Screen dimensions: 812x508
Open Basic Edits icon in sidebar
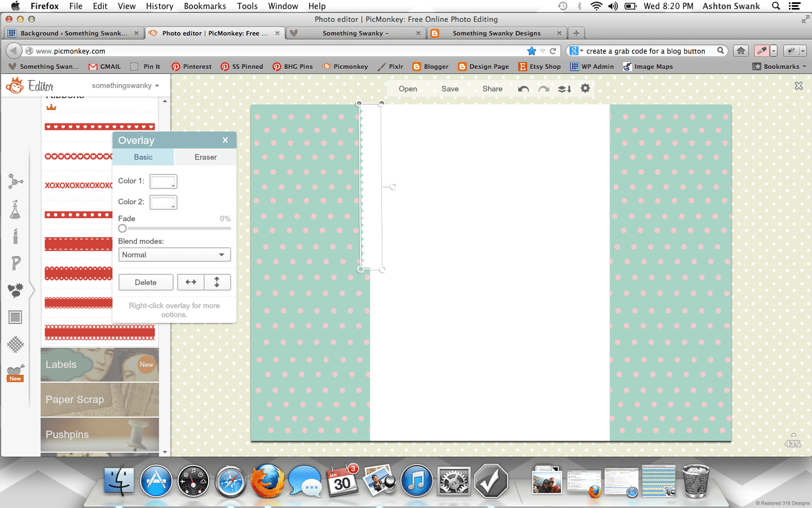coord(15,181)
